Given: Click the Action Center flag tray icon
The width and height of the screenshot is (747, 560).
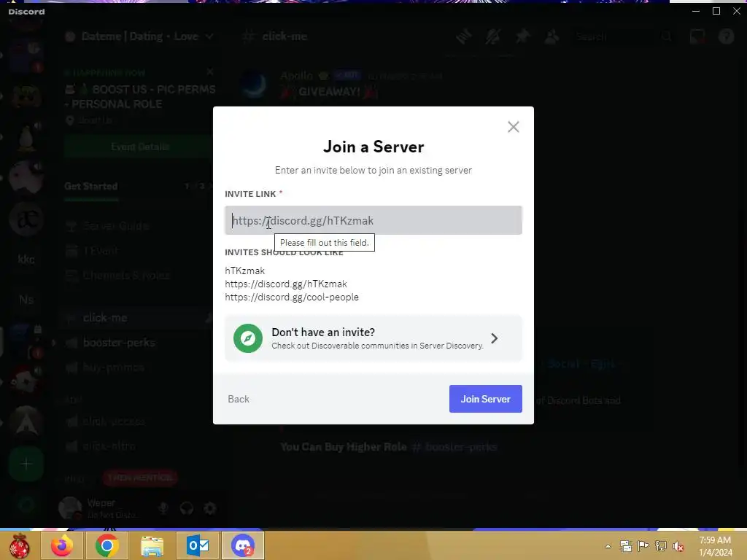Looking at the screenshot, I should coord(643,546).
